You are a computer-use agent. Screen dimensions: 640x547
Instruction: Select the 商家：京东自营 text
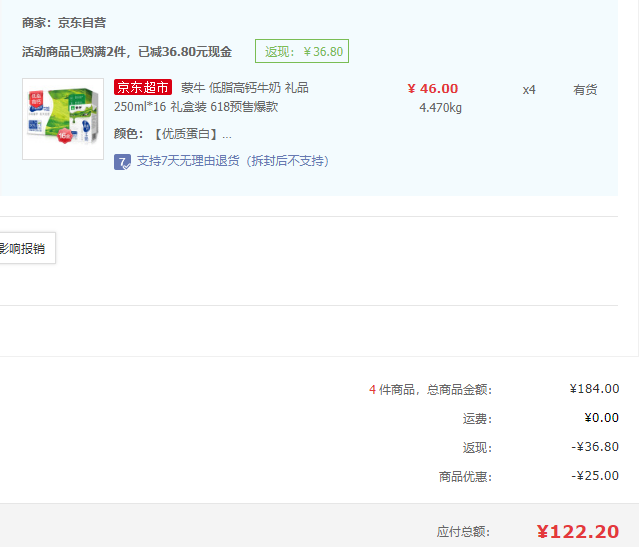click(x=64, y=23)
